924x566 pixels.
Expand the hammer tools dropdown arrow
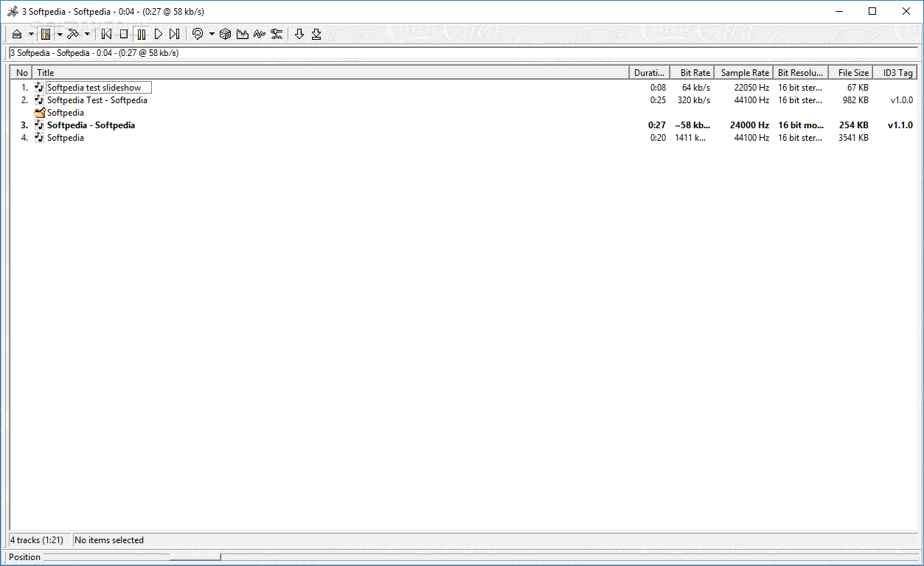tap(87, 34)
